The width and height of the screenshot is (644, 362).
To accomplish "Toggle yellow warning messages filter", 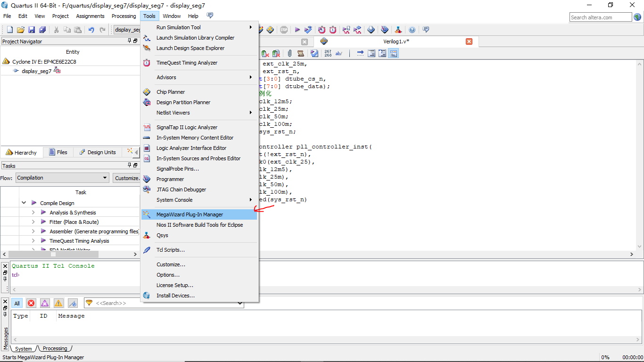I will click(x=58, y=303).
